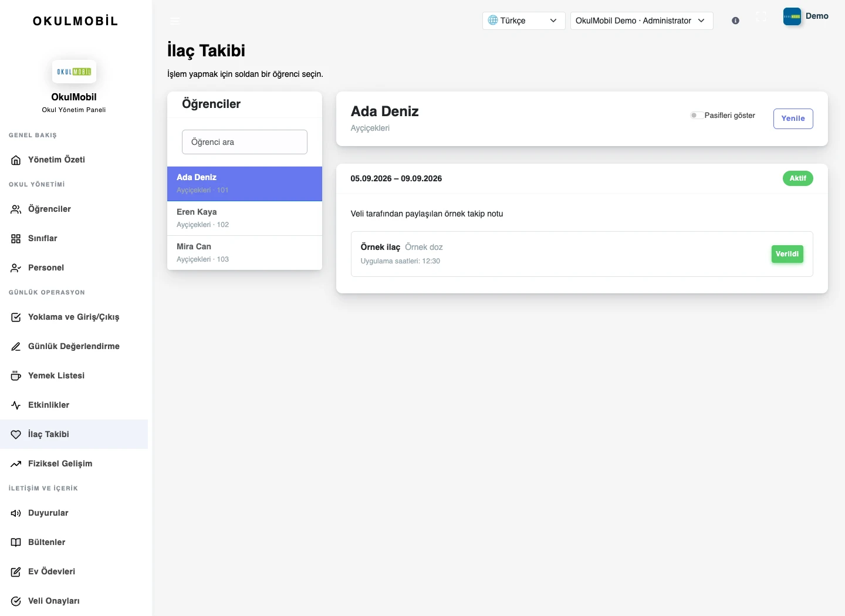This screenshot has width=845, height=616.
Task: Click the person-check icon beside Personel
Action: [x=16, y=268]
